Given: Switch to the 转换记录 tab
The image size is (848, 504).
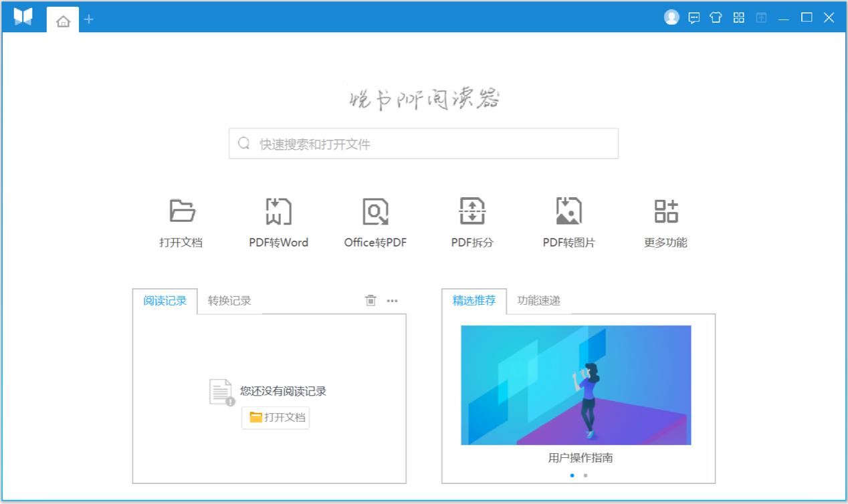Looking at the screenshot, I should point(229,301).
